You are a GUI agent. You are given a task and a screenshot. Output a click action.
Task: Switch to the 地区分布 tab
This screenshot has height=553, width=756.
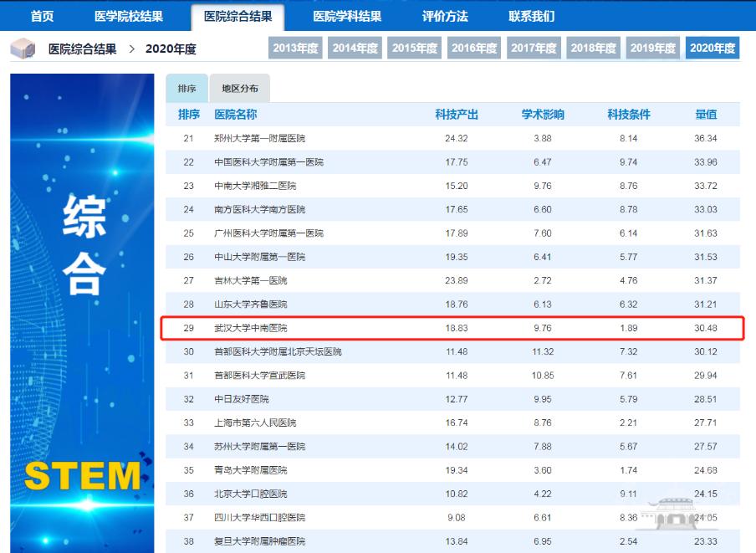coord(240,89)
